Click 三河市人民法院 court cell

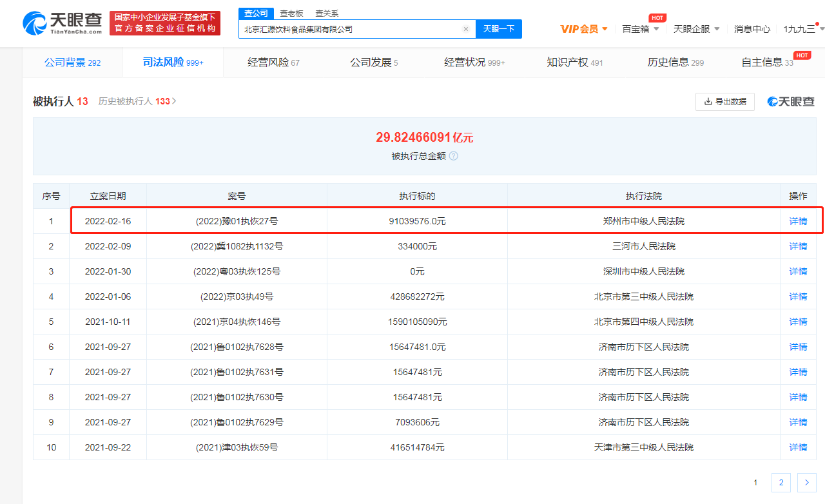643,246
